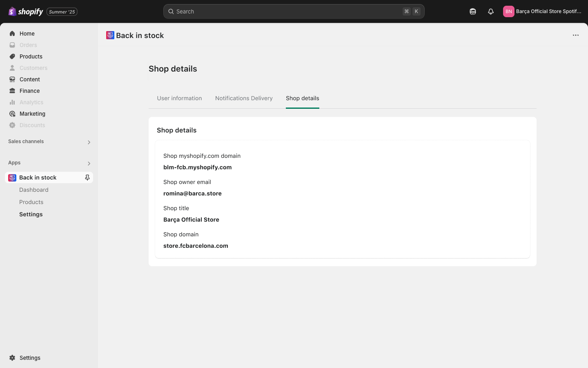Screen dimensions: 588x368
Task: Click Back in stock icon in page header
Action: [110, 35]
